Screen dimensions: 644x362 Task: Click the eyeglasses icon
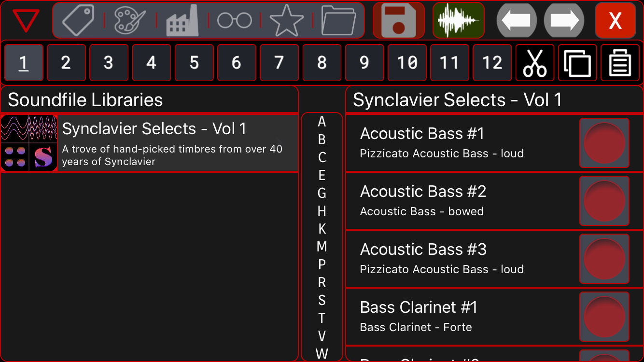[235, 21]
